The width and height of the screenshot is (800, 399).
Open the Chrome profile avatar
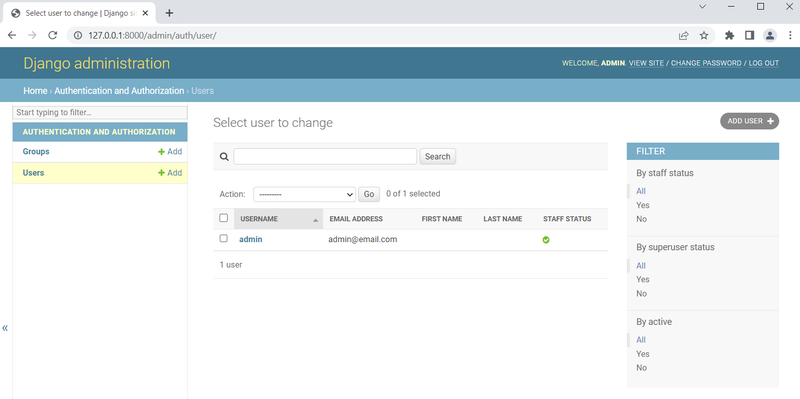(x=770, y=35)
